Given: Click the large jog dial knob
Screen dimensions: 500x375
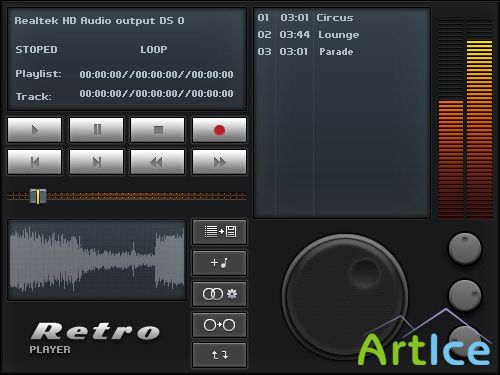Looking at the screenshot, I should tap(345, 296).
